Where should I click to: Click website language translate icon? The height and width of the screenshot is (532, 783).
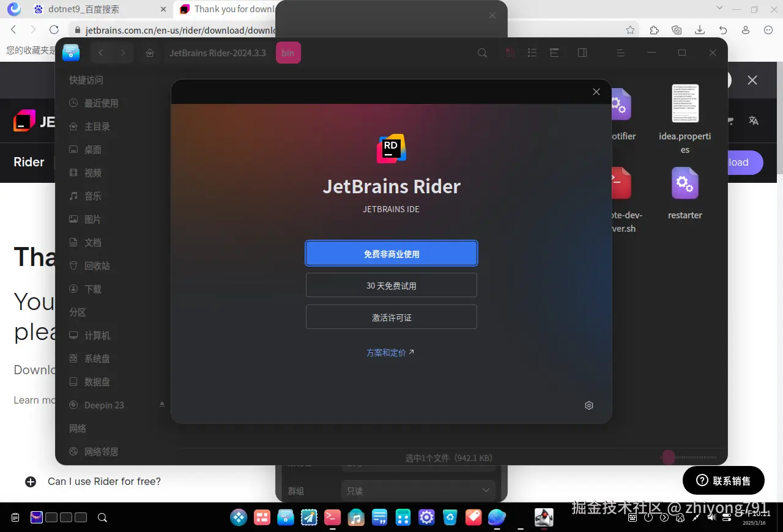[754, 120]
